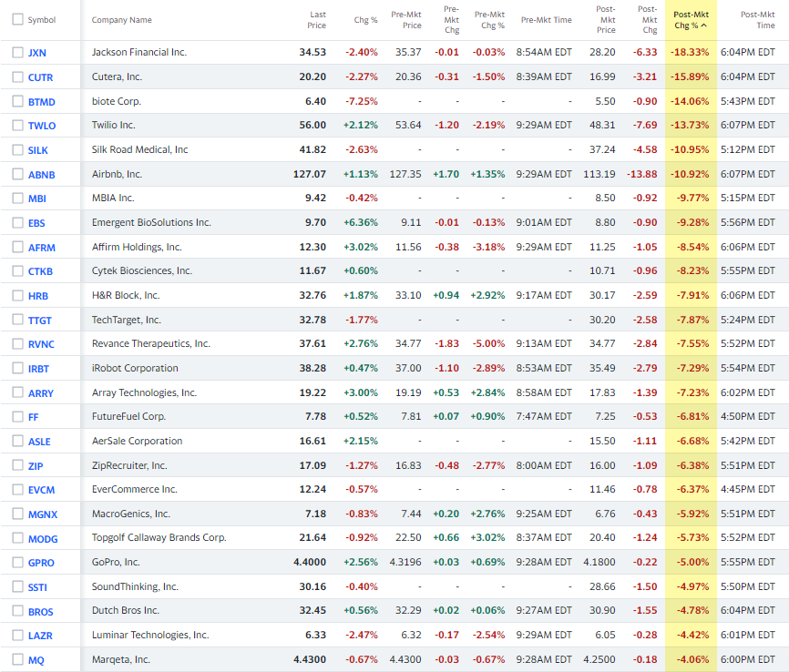Screen dimensions: 789x672
Task: Open the ZIP symbol link
Action: tap(36, 466)
